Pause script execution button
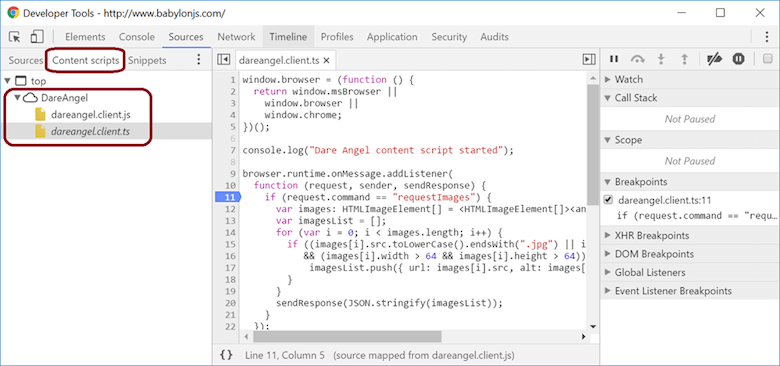780x366 pixels. [x=614, y=59]
